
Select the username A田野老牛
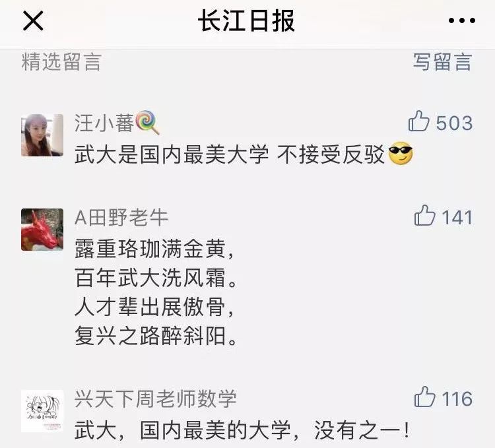121,218
